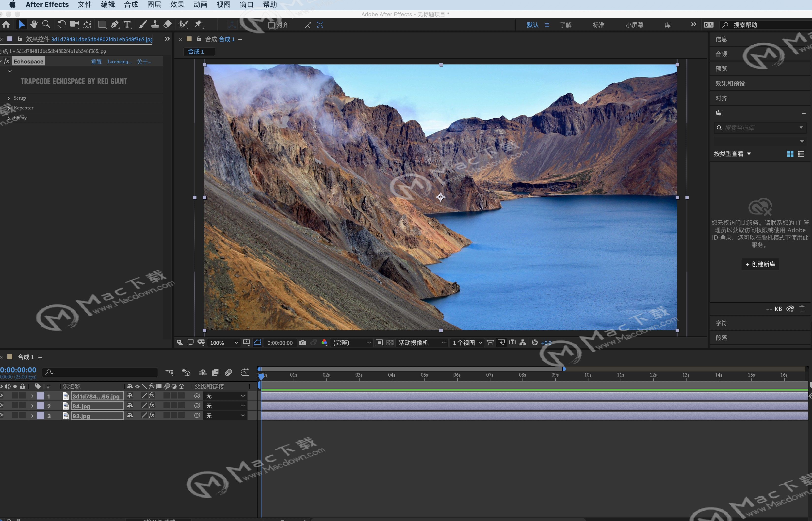Select the Puppet Pin tool
Viewport: 812px width, 521px height.
[x=198, y=24]
